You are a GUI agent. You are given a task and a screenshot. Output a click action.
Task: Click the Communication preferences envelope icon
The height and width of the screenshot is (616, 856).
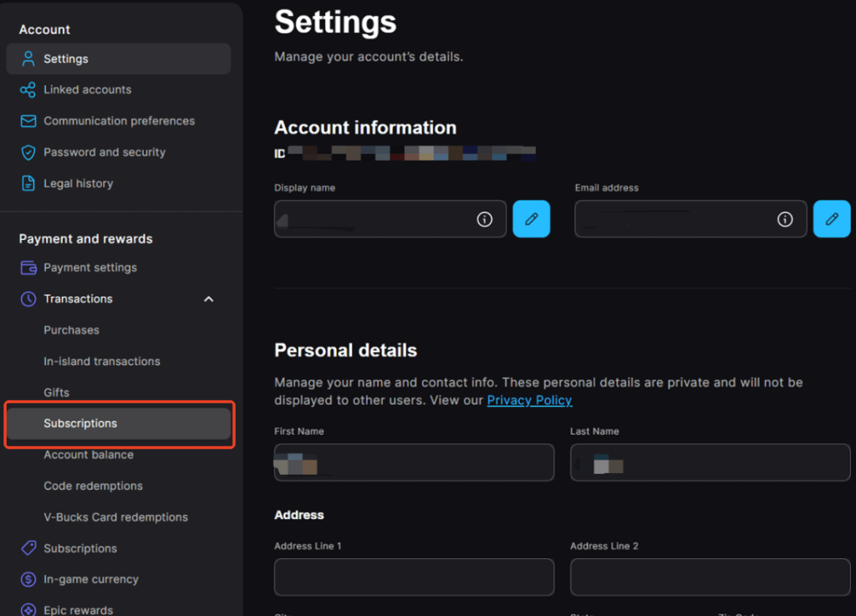(x=27, y=120)
